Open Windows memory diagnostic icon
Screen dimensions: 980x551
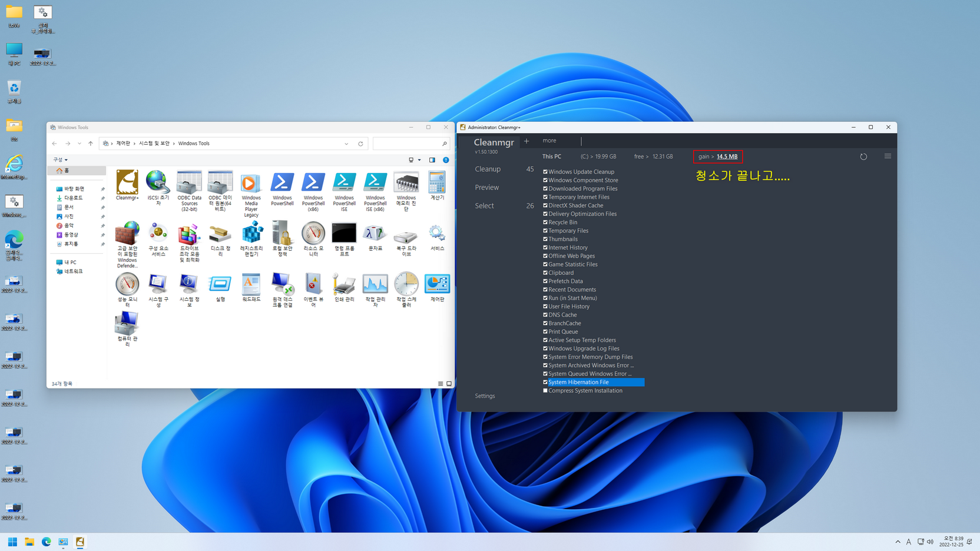[x=406, y=191]
